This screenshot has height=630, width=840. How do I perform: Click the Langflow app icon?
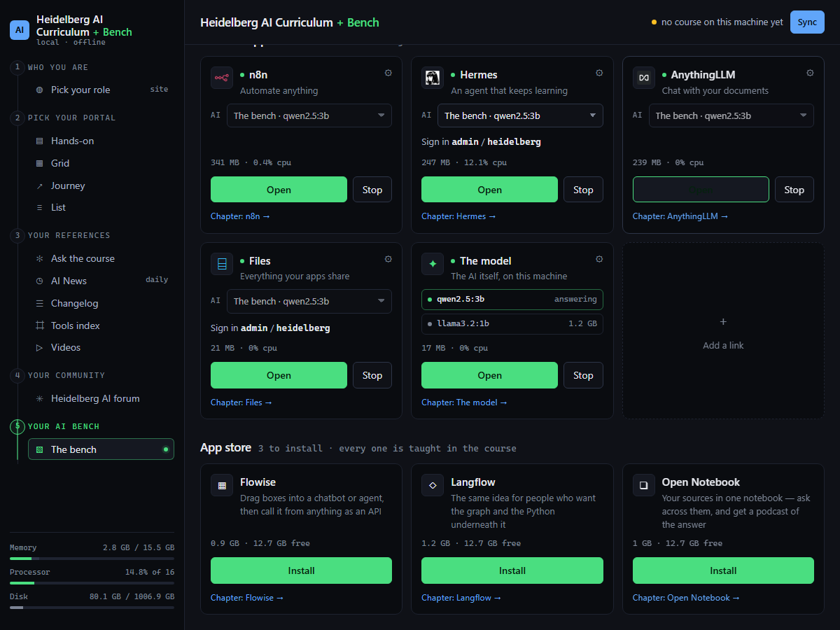click(x=433, y=485)
